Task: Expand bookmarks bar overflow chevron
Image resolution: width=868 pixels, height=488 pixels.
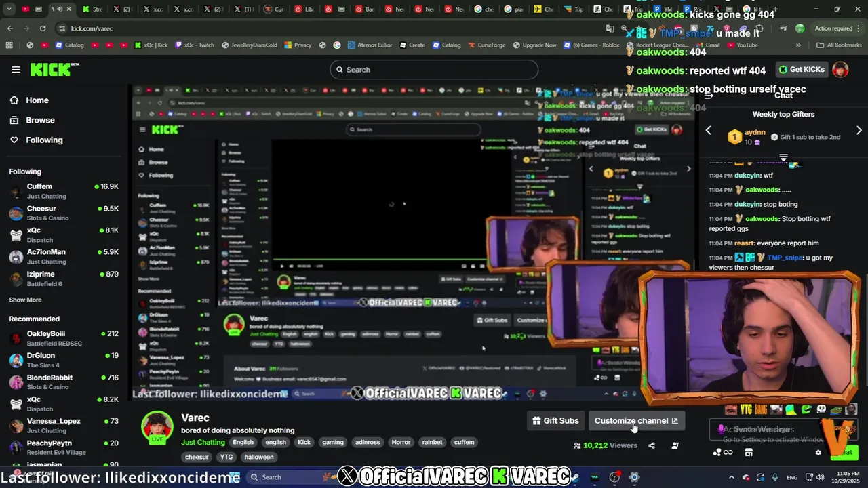Action: [x=798, y=45]
